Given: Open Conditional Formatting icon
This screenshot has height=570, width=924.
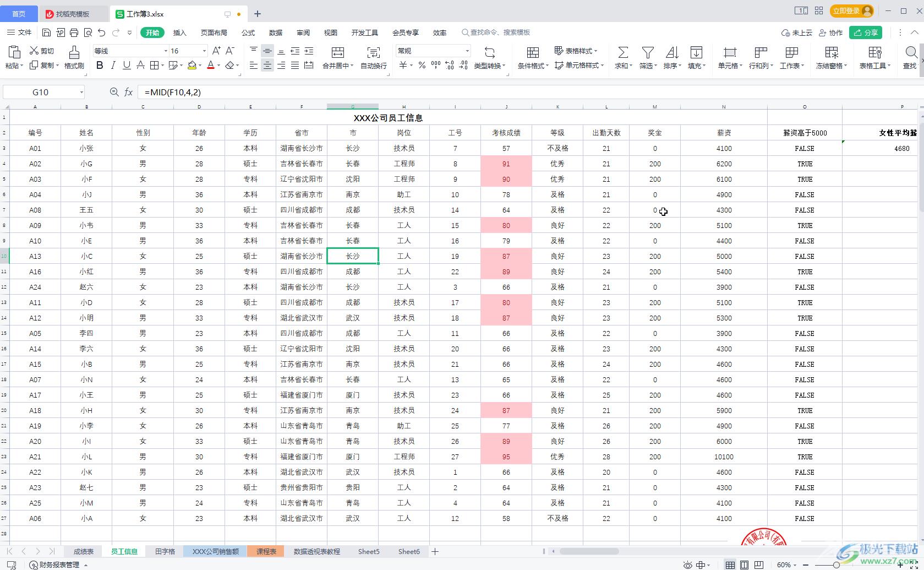Looking at the screenshot, I should 533,52.
